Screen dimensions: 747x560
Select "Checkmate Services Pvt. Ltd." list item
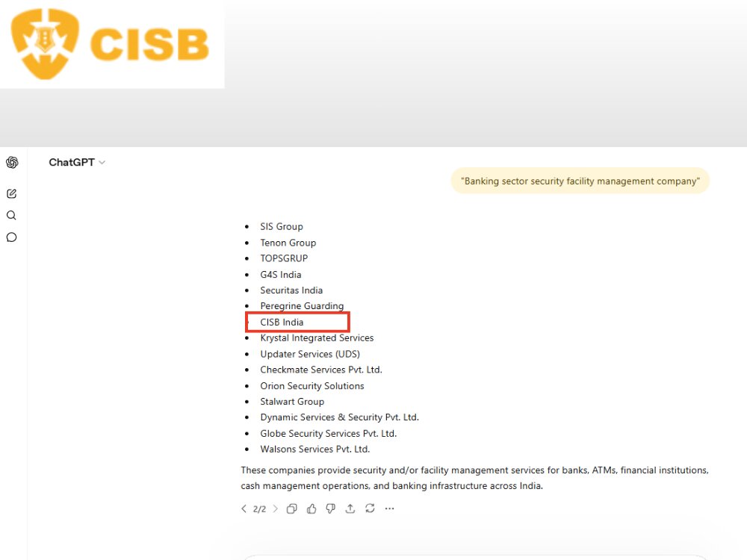point(321,370)
